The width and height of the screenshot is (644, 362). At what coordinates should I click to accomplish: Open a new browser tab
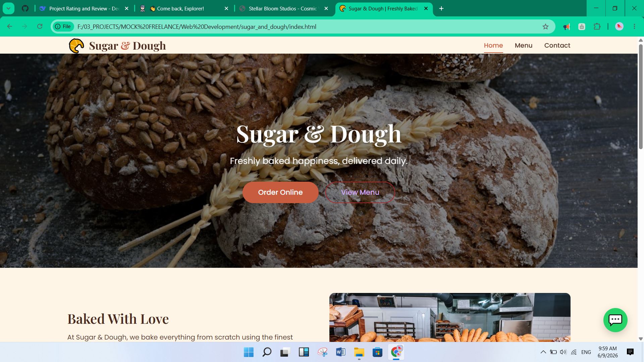[441, 8]
